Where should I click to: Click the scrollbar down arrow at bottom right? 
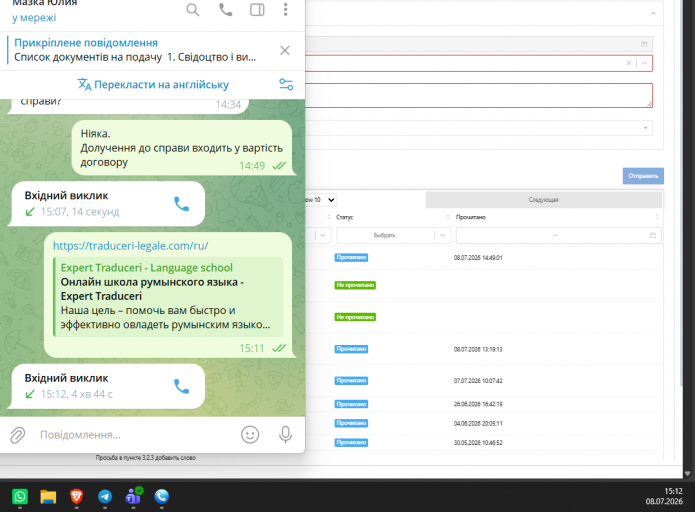pos(688,474)
